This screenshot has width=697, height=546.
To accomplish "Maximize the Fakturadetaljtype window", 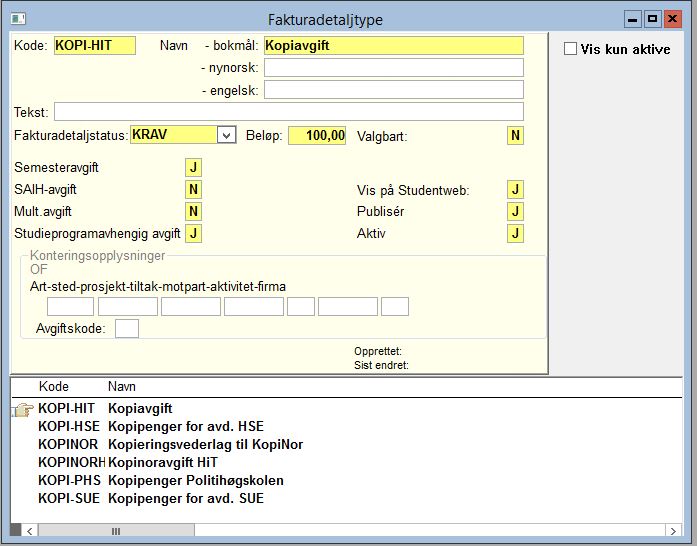I will (653, 20).
